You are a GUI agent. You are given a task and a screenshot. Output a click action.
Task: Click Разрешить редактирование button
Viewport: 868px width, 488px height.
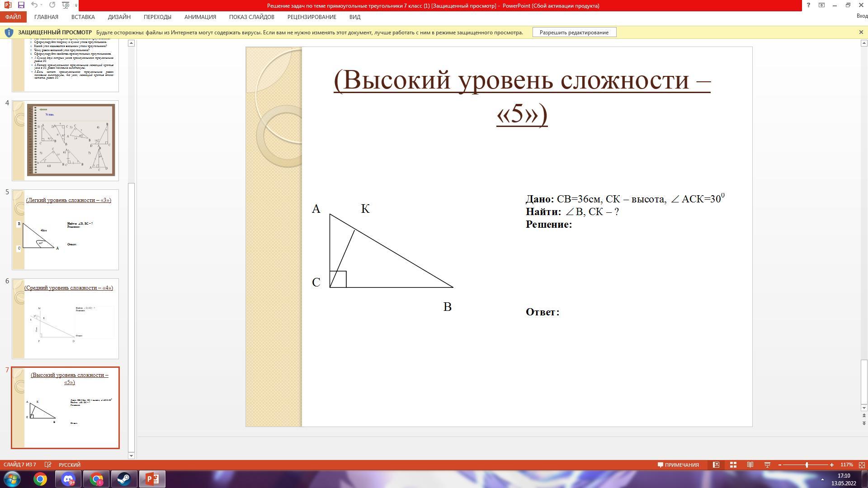pos(574,32)
